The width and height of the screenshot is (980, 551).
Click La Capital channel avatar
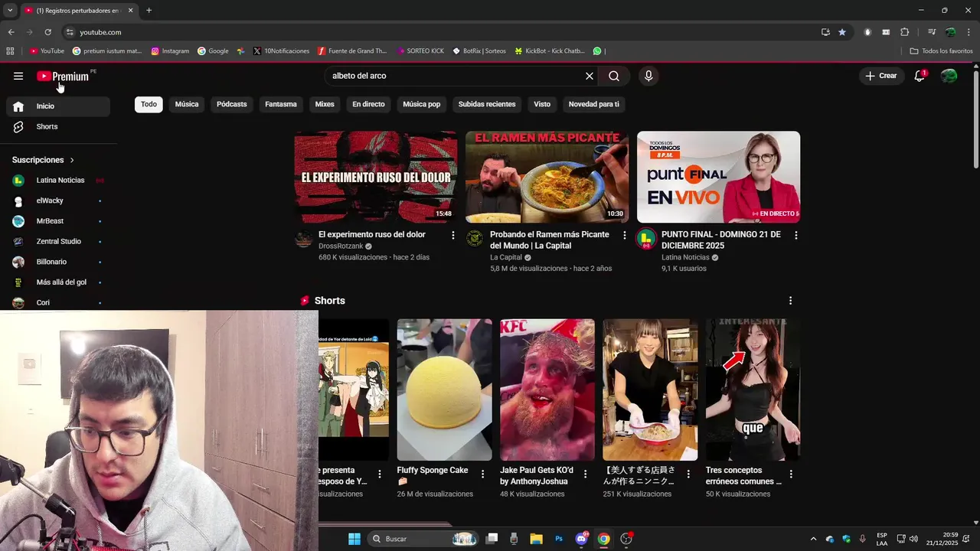tap(475, 239)
